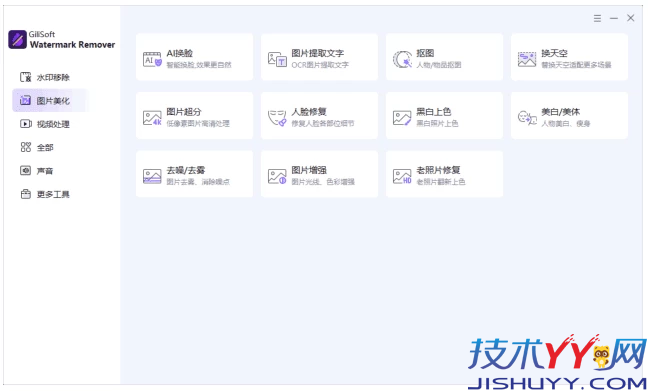Click the '人物美白、瘦身' description text

566,124
